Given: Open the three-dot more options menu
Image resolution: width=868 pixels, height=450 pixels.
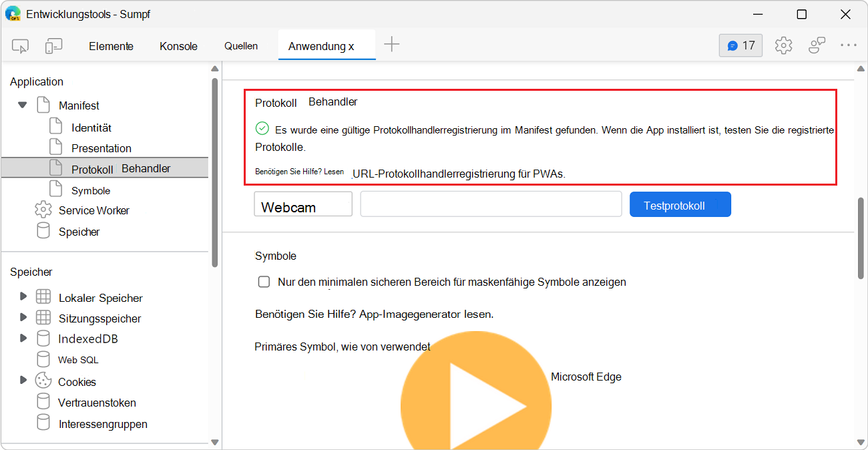Looking at the screenshot, I should pyautogui.click(x=849, y=45).
